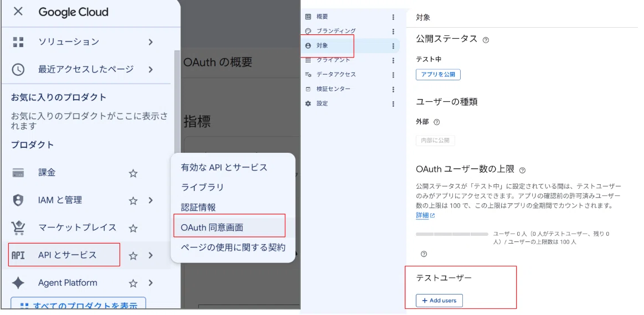
Task: Click the 対象 person icon
Action: point(308,45)
